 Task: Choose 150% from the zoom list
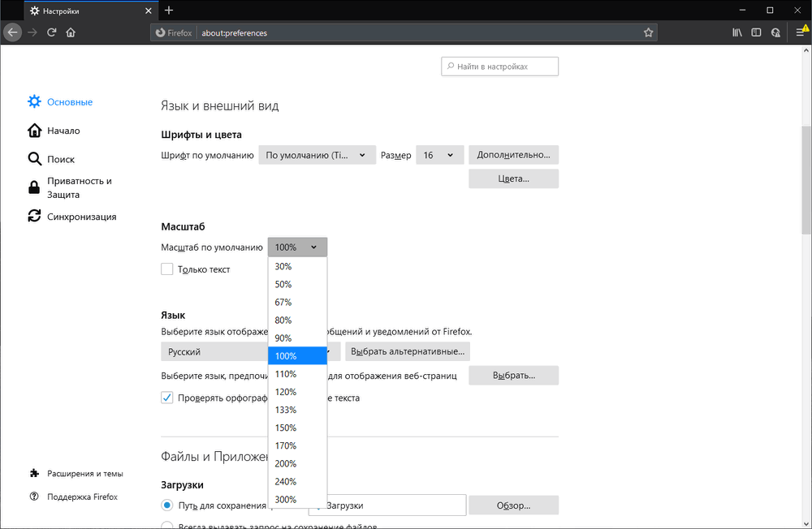[286, 428]
